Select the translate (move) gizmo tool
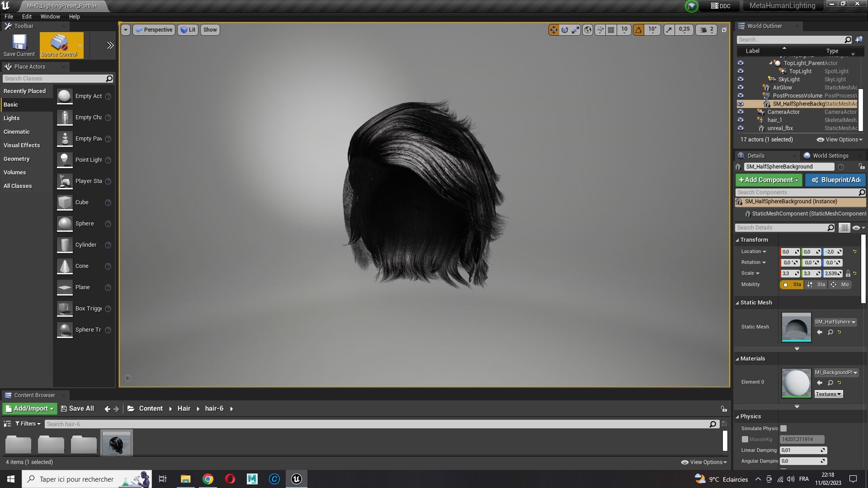The width and height of the screenshot is (868, 488). 553,30
